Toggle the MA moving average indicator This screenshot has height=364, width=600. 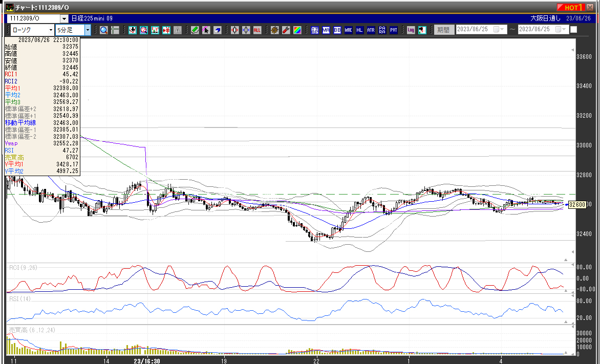(x=326, y=30)
